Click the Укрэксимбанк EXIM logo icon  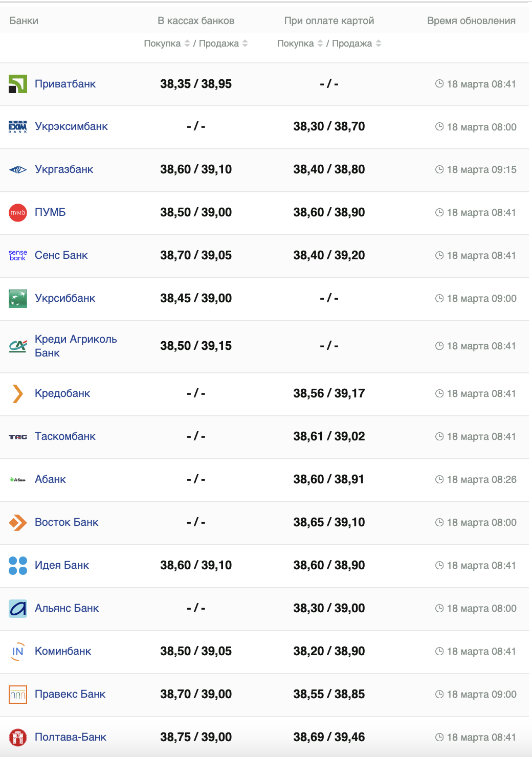tap(18, 127)
